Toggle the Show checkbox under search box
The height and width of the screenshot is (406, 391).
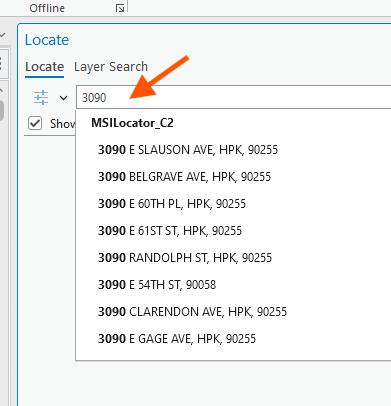[35, 123]
